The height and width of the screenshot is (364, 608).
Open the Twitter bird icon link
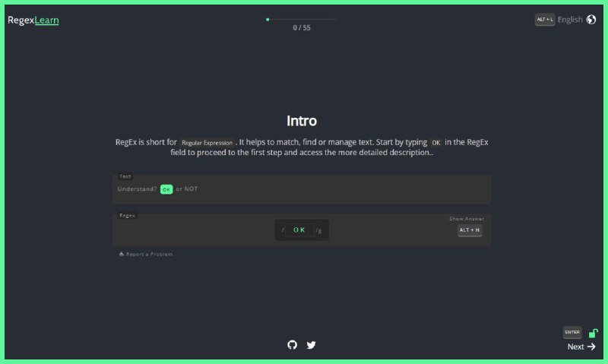[311, 345]
